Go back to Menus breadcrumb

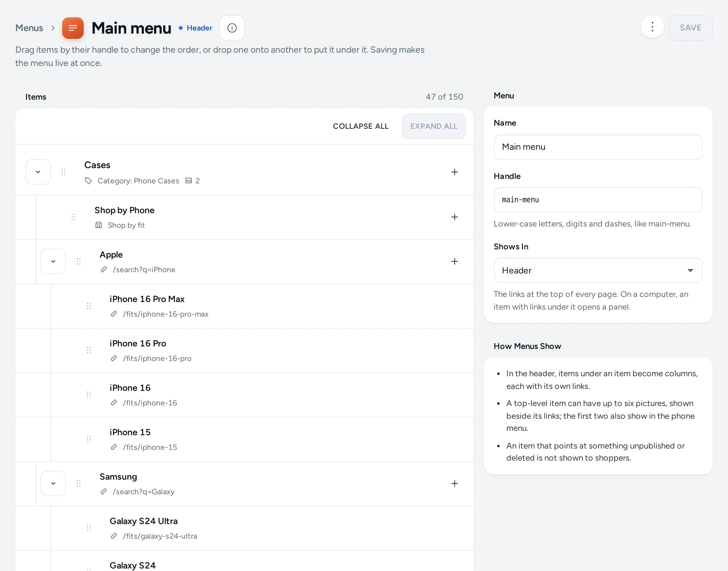[x=29, y=28]
